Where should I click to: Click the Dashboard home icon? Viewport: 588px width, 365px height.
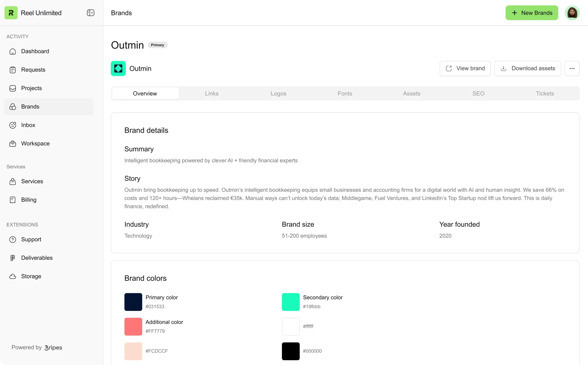tap(13, 52)
